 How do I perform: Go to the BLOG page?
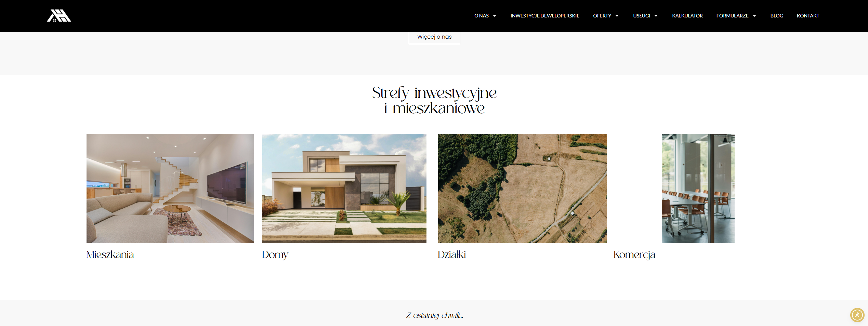coord(777,16)
